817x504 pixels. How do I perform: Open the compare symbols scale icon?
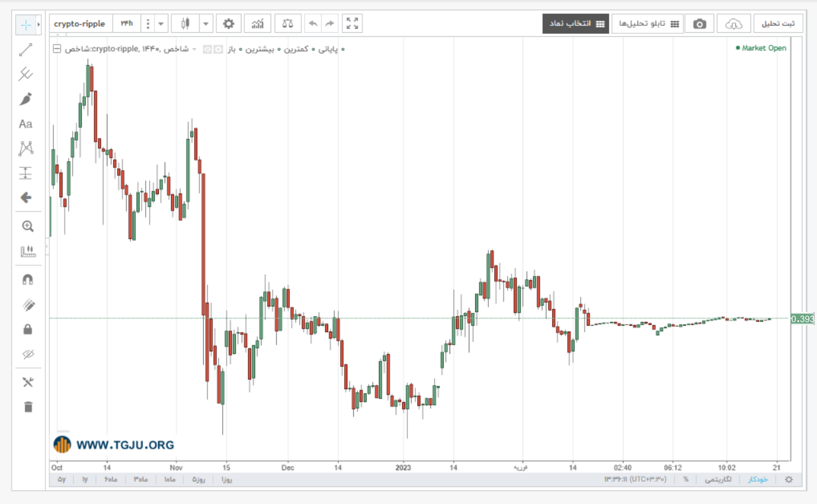[x=288, y=24]
